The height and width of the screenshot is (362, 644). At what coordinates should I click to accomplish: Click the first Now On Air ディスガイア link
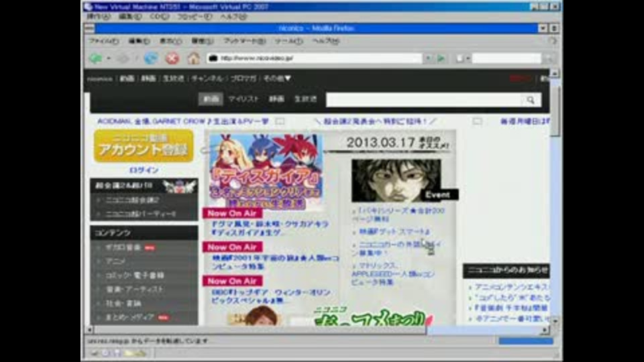point(270,228)
